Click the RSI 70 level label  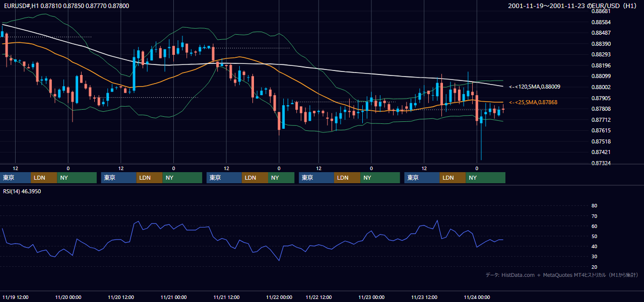click(594, 216)
